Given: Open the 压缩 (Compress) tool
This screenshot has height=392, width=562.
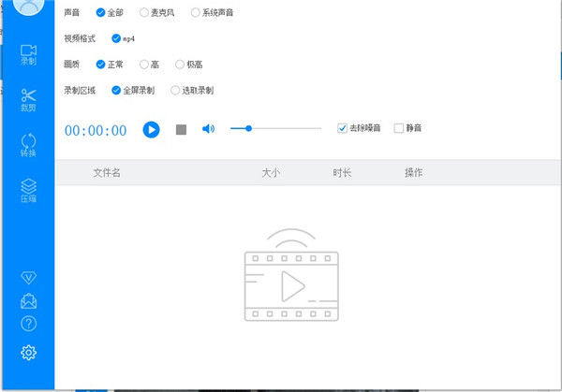Looking at the screenshot, I should pyautogui.click(x=28, y=190).
